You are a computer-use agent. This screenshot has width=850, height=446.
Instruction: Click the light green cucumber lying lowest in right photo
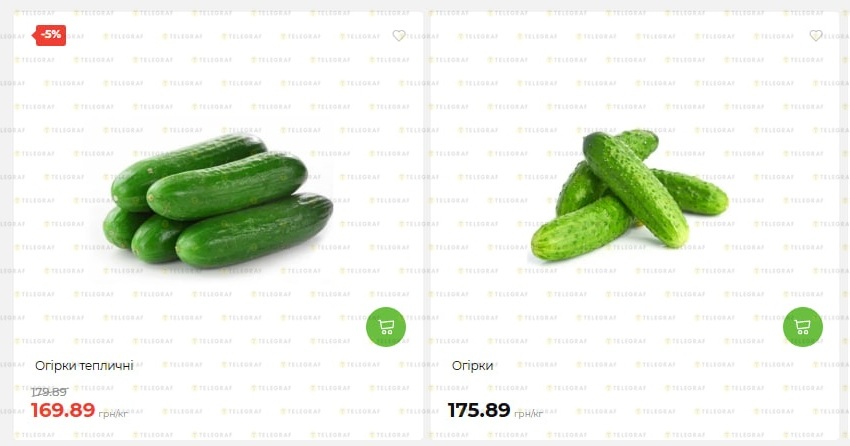click(x=580, y=229)
